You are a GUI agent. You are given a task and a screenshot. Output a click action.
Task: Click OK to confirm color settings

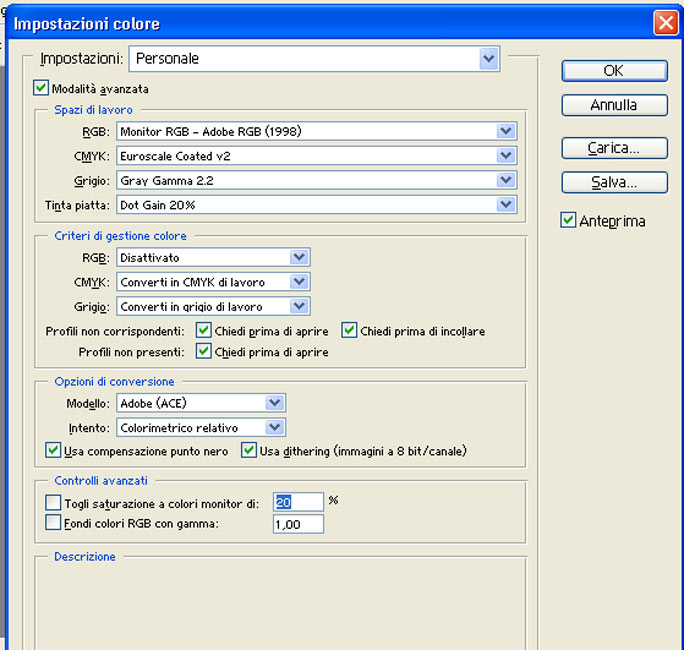[614, 71]
